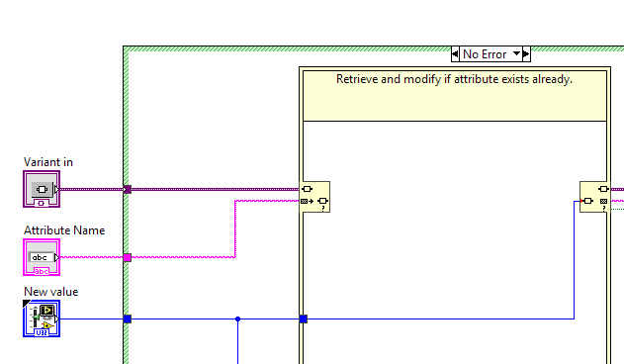Click the purple variant tunnel on case border
This screenshot has width=624, height=364.
(128, 189)
